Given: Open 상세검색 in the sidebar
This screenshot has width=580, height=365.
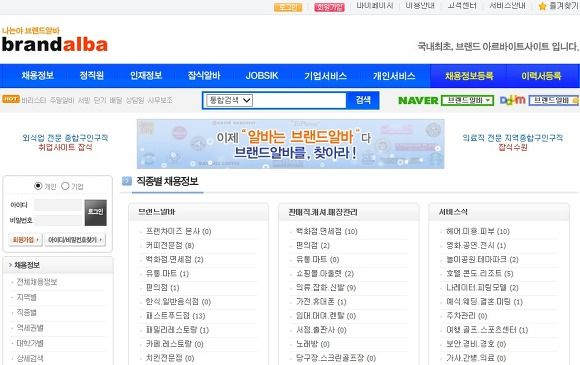Looking at the screenshot, I should pos(30,358).
